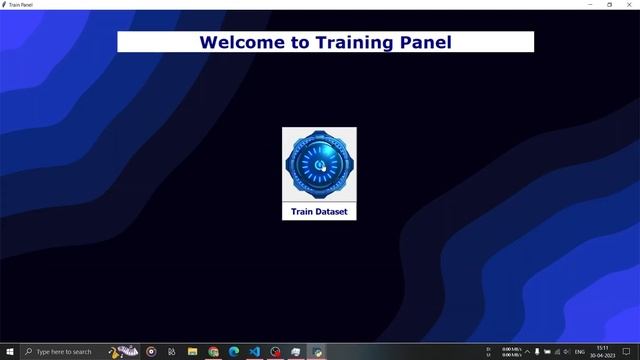This screenshot has height=360, width=640.
Task: Click the Train Dataset gear image button
Action: pyautogui.click(x=319, y=164)
